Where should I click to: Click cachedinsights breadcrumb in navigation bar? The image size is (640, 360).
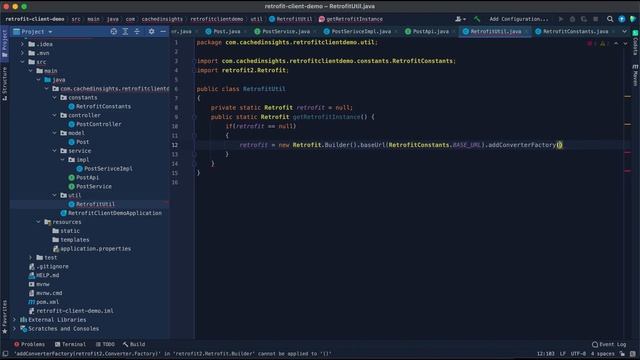[162, 19]
